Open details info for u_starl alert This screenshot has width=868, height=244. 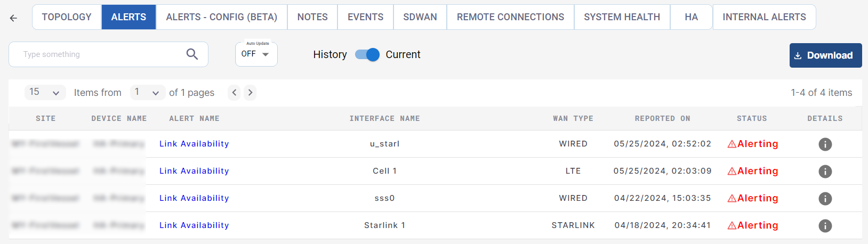825,144
